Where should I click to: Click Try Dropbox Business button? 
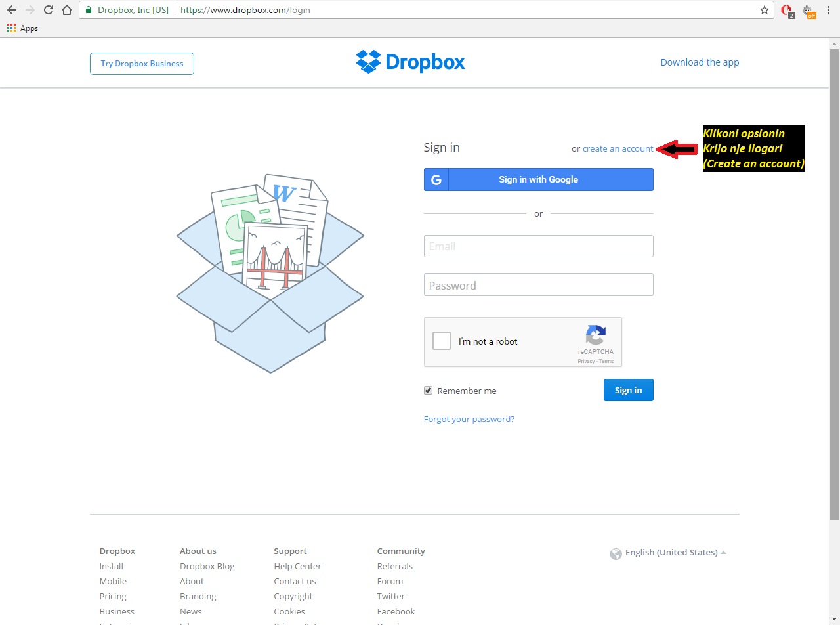(x=142, y=64)
